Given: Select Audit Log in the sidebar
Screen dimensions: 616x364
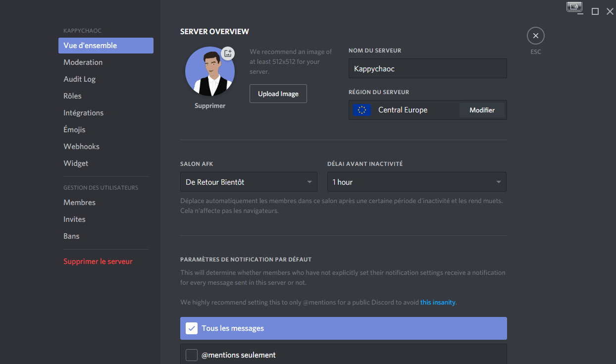Looking at the screenshot, I should tap(79, 79).
